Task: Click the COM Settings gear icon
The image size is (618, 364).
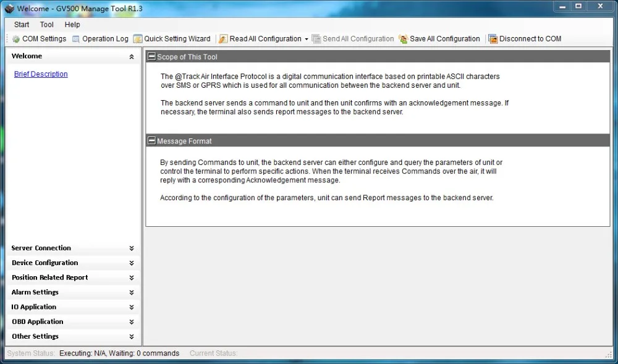Action: [x=16, y=39]
